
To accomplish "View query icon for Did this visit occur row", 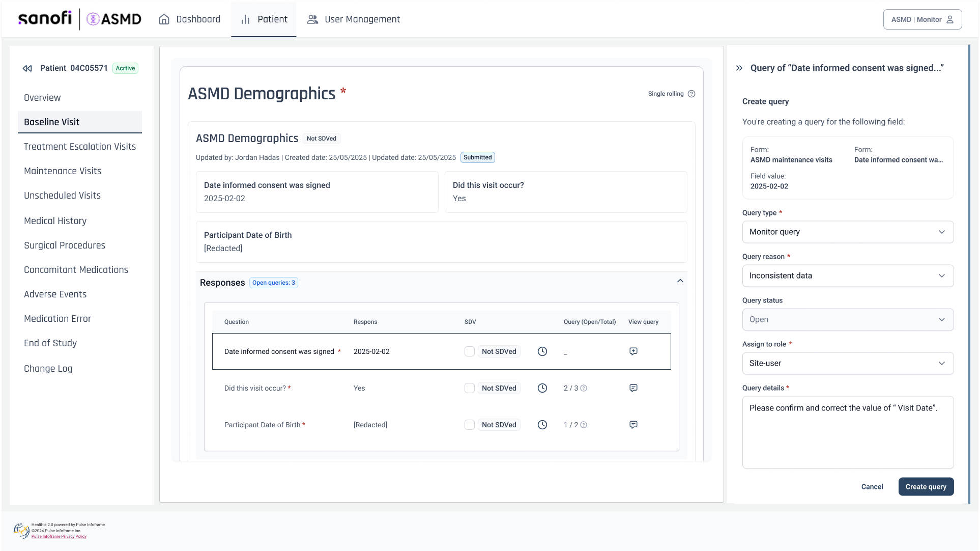I will tap(633, 388).
